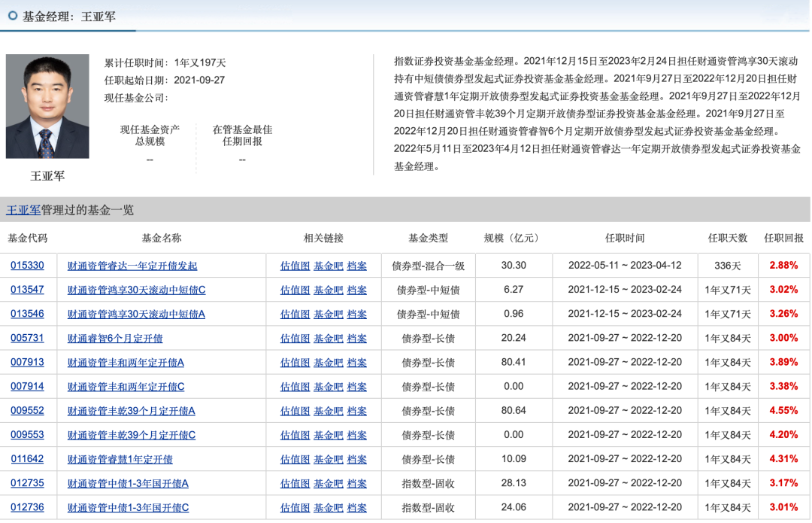The height and width of the screenshot is (523, 812).
Task: Open 基金吧 for fund 012736
Action: pyautogui.click(x=329, y=508)
